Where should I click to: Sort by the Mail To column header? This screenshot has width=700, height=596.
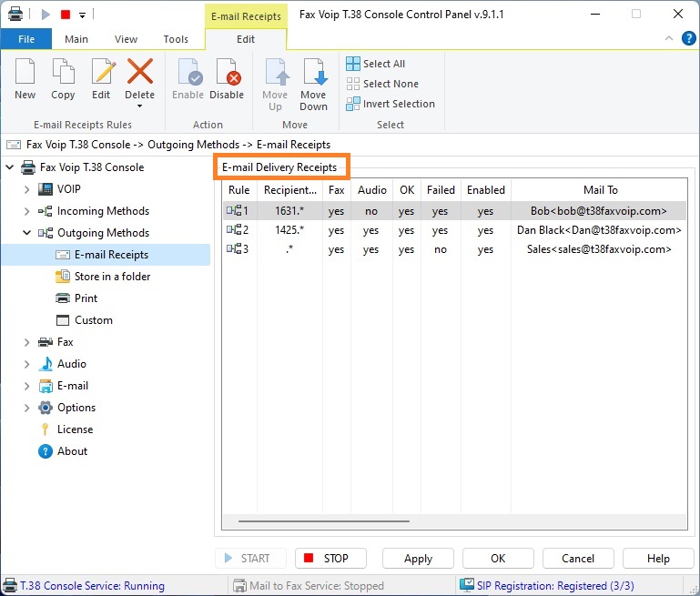pos(600,190)
